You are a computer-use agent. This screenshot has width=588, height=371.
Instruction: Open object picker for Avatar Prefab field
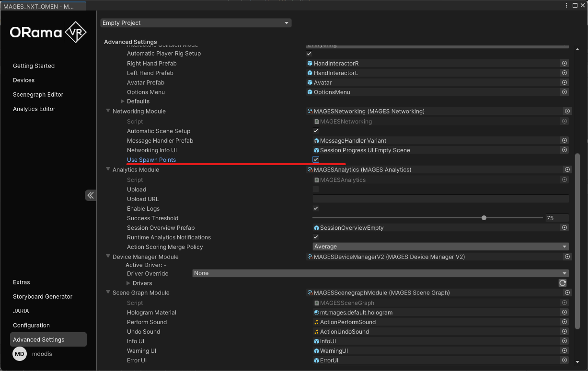[565, 82]
